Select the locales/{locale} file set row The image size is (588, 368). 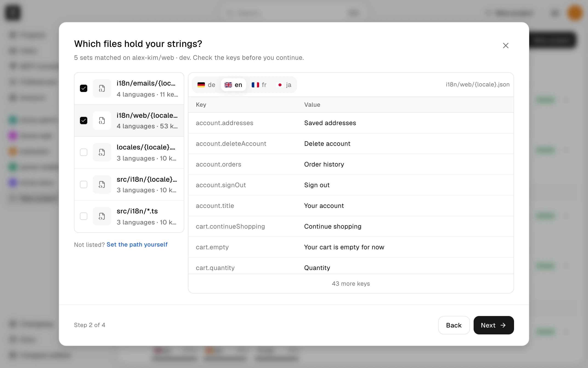(129, 152)
